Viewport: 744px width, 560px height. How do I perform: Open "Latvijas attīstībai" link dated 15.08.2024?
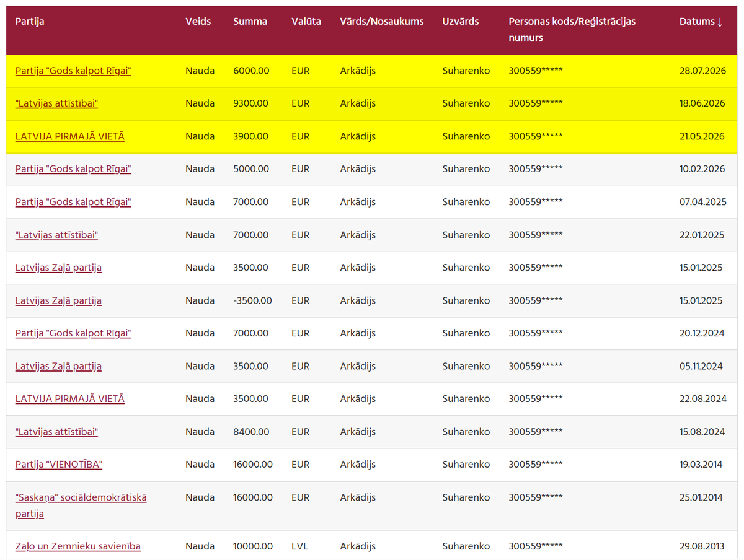(56, 432)
